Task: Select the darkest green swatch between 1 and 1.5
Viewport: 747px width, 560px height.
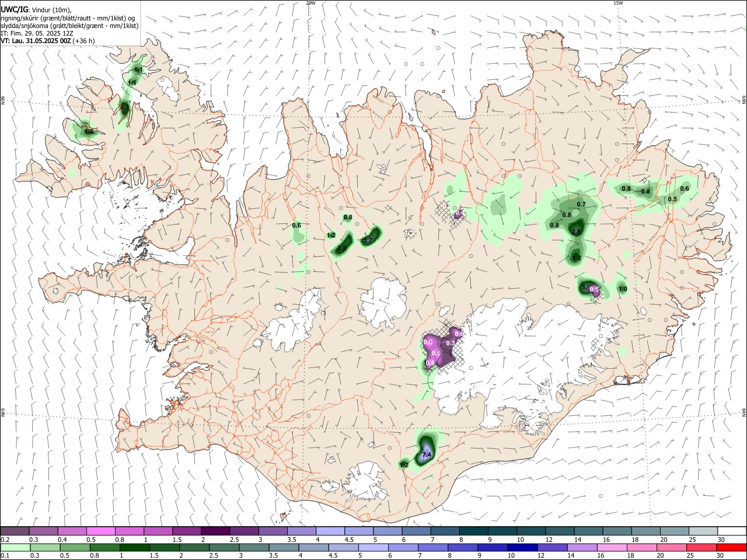Action: coord(136,547)
